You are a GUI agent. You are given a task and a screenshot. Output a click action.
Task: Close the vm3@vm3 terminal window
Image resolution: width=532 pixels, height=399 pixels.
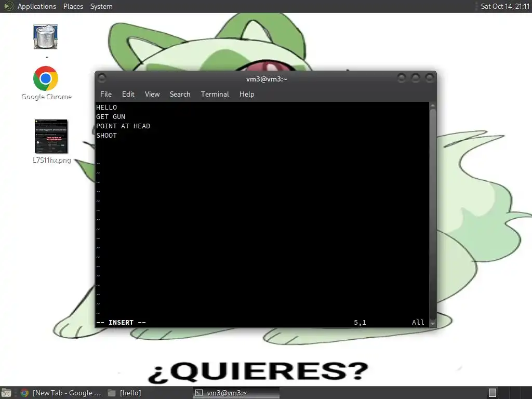coord(430,78)
